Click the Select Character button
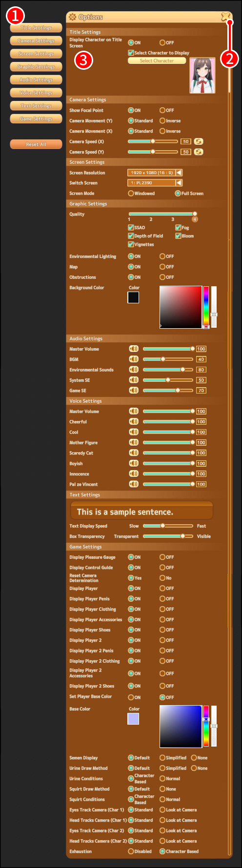 click(x=157, y=61)
